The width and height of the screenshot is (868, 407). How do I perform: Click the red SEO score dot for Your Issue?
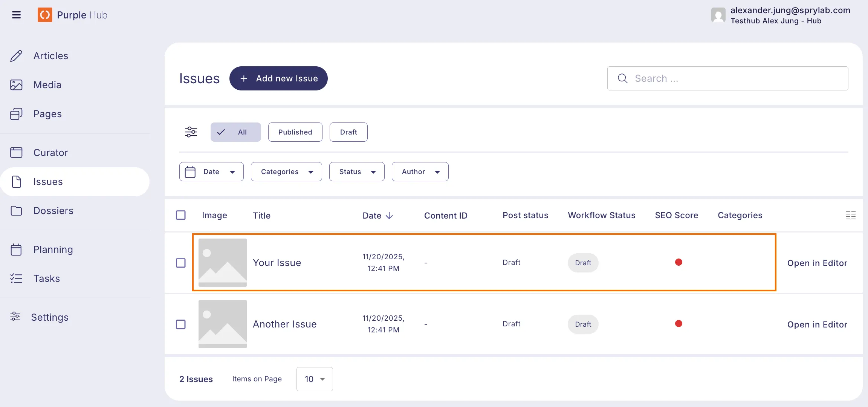click(679, 262)
